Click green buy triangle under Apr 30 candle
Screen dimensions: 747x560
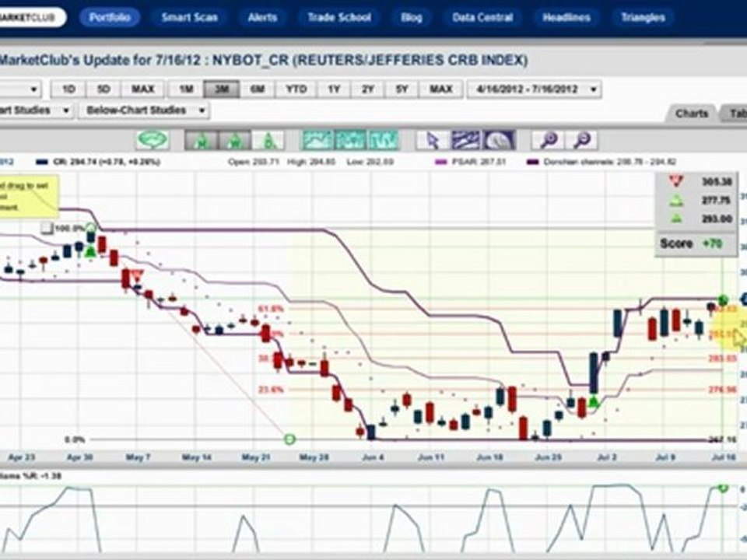tap(90, 252)
